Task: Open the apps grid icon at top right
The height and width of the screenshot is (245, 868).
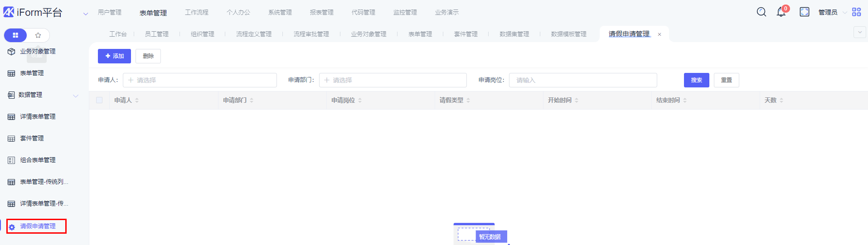Action: [856, 12]
